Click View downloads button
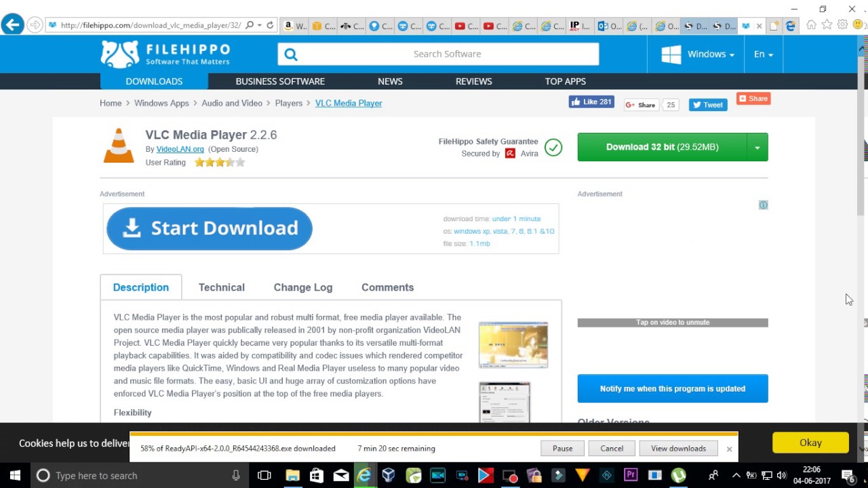 678,448
